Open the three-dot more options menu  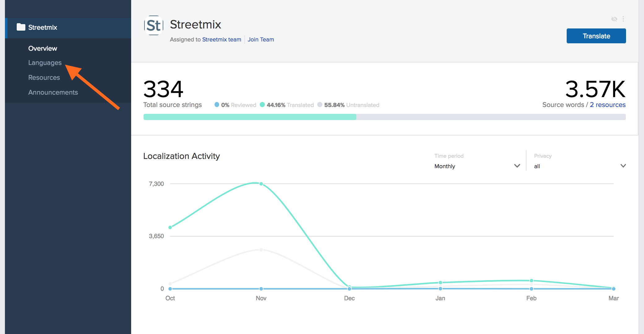[623, 19]
